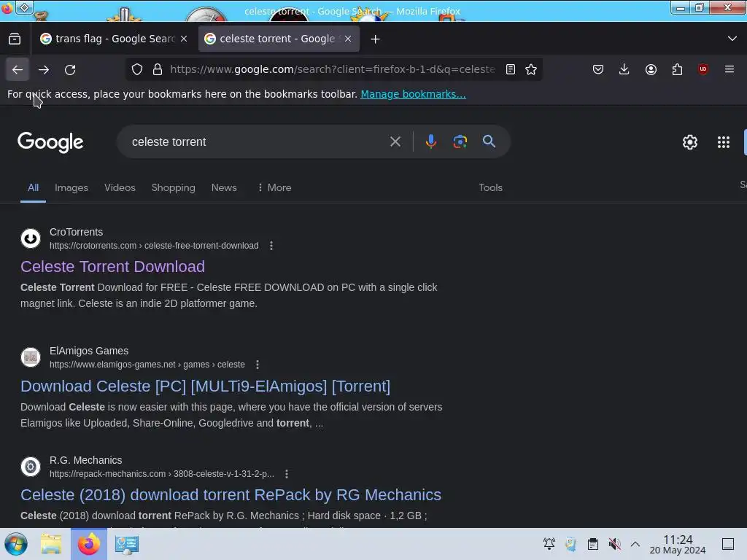Toggle muted volume tray icon
The width and height of the screenshot is (747, 560).
614,544
